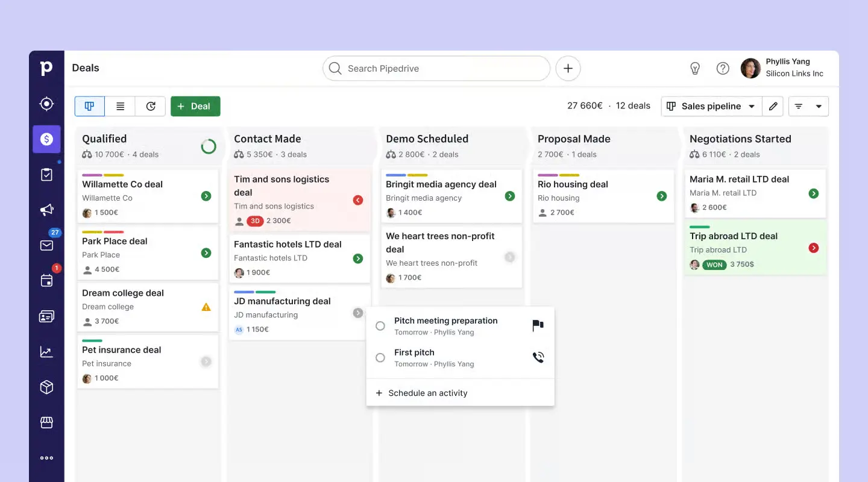The image size is (868, 482).
Task: Select the Qualified stage header
Action: [104, 139]
